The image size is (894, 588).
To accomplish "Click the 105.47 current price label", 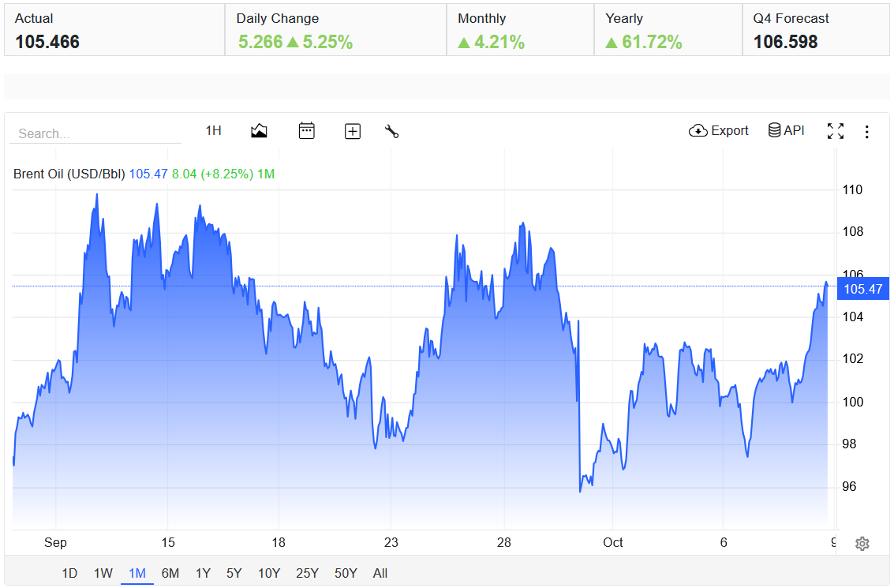I will click(862, 289).
